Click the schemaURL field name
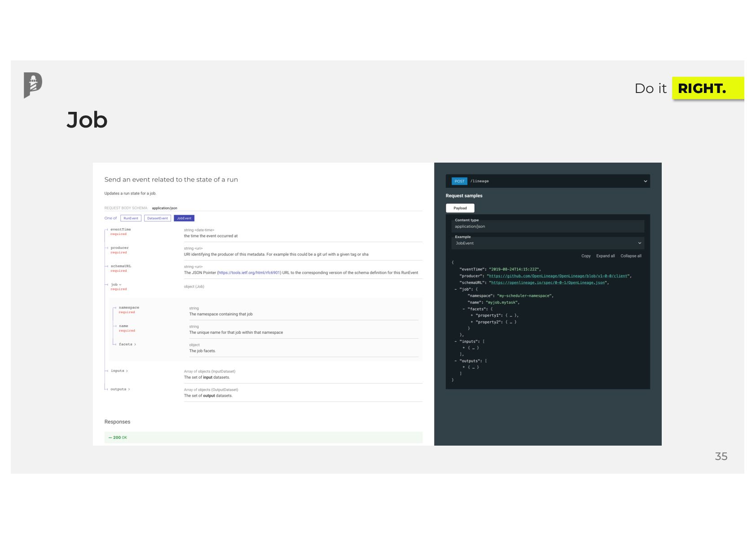 [121, 266]
